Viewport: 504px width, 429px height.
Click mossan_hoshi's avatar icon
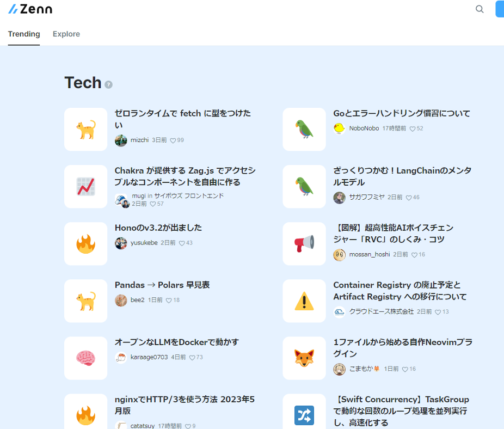340,255
